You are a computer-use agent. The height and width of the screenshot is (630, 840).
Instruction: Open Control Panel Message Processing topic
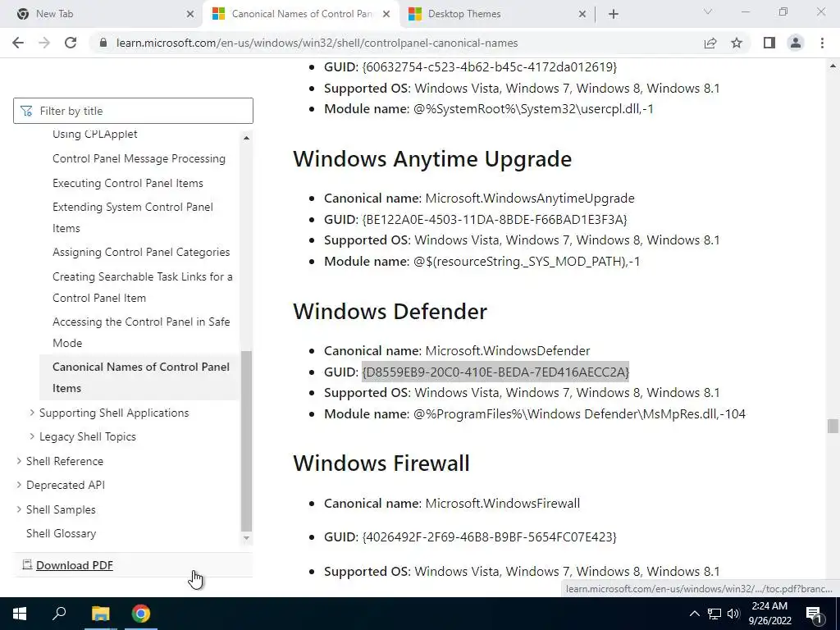click(139, 158)
